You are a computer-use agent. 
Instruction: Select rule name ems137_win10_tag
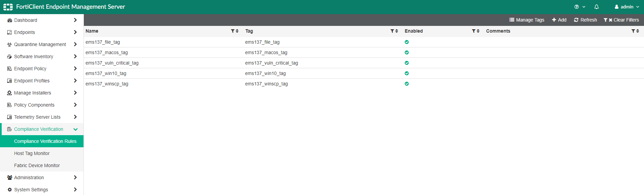tap(106, 73)
